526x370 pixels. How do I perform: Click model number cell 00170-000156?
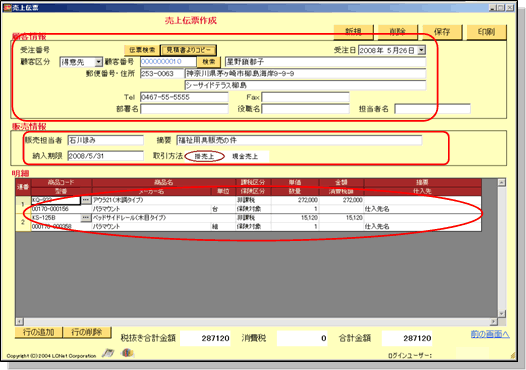61,209
